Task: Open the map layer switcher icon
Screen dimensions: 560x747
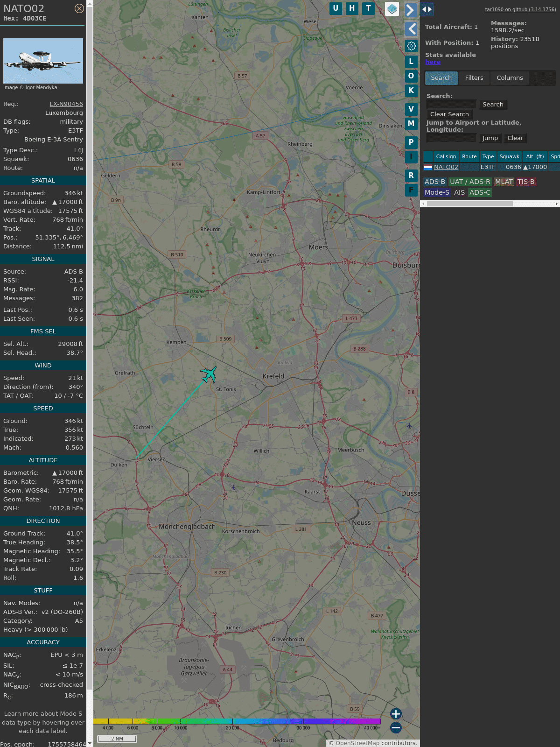Action: click(392, 9)
